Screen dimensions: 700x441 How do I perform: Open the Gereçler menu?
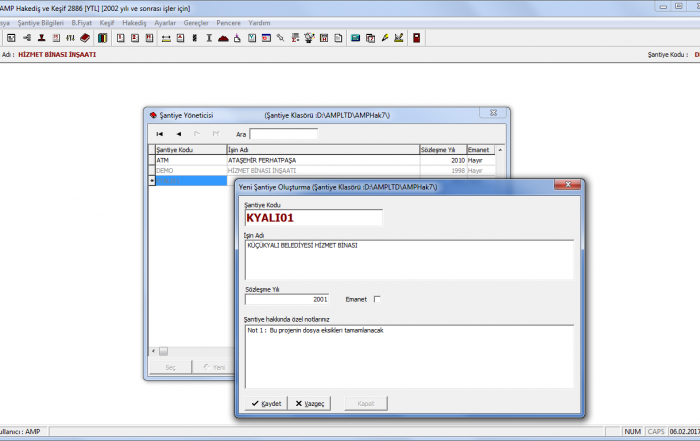(x=210, y=22)
